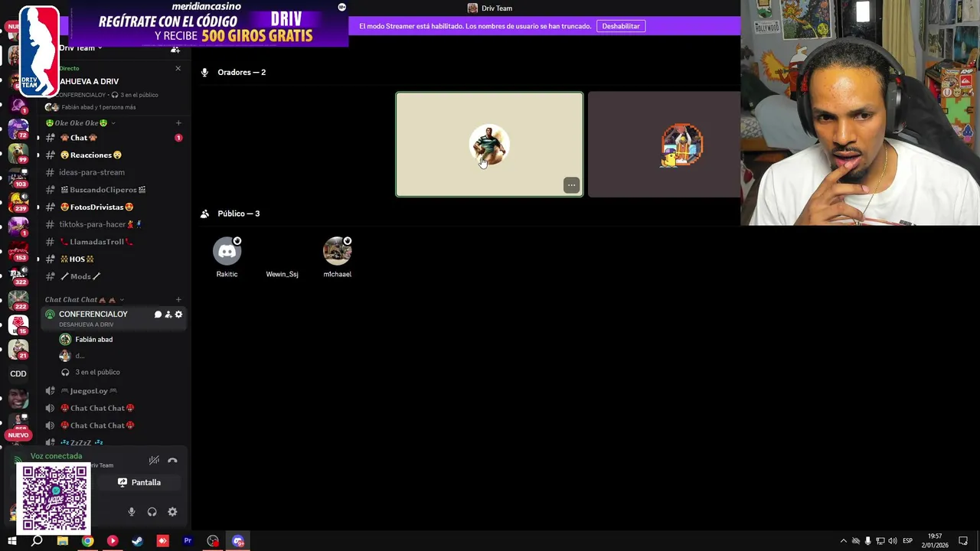
Task: Open the ideas-para-stream channel
Action: [113, 172]
